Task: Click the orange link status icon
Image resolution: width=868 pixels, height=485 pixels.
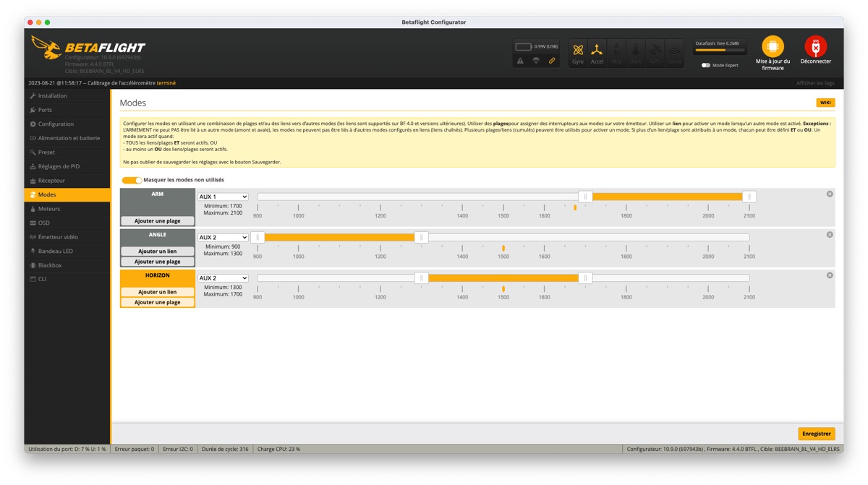Action: 552,61
